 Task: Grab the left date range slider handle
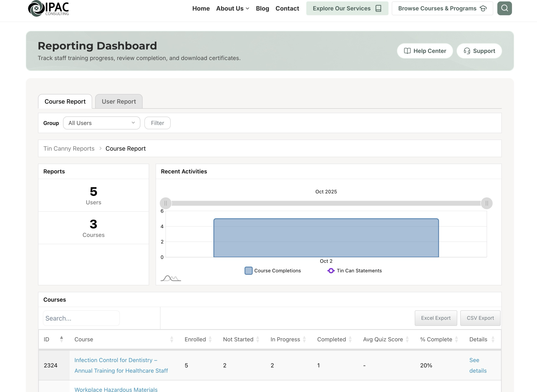(x=166, y=203)
